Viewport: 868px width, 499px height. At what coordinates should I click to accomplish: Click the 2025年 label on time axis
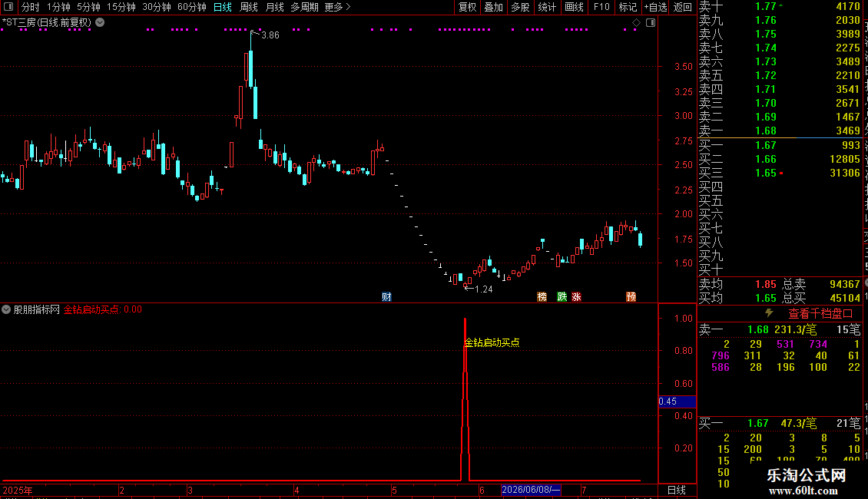(x=17, y=490)
